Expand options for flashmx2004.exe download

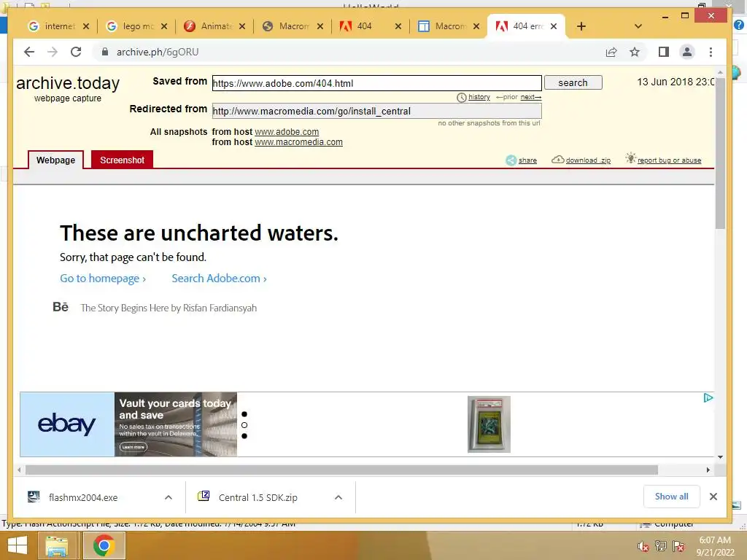[x=169, y=497]
